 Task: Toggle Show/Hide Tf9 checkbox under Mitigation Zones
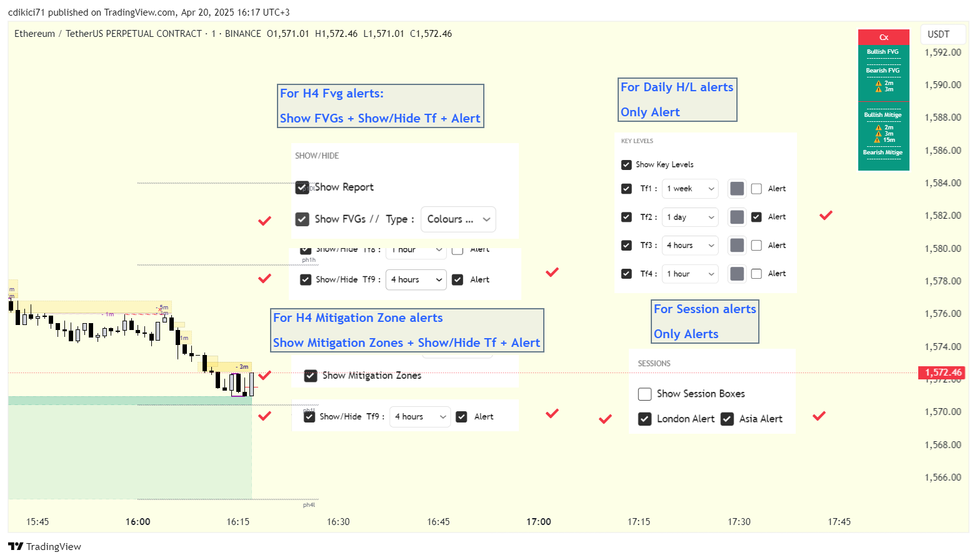pos(309,416)
